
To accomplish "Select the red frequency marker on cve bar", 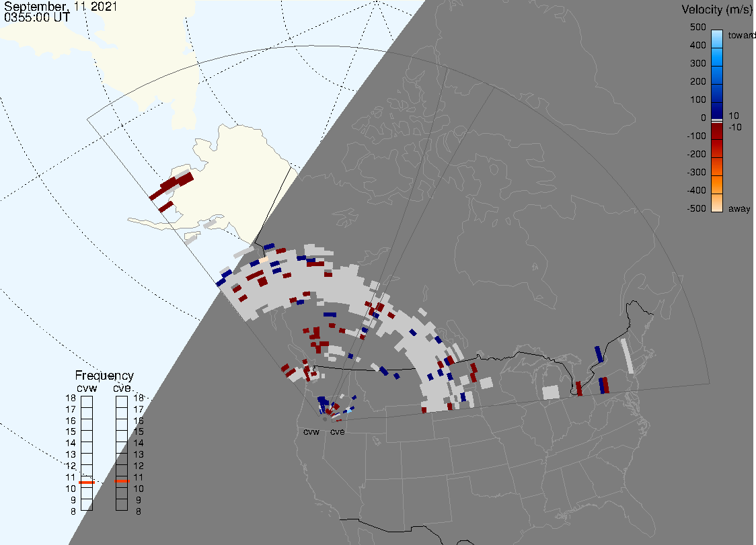I will [122, 480].
